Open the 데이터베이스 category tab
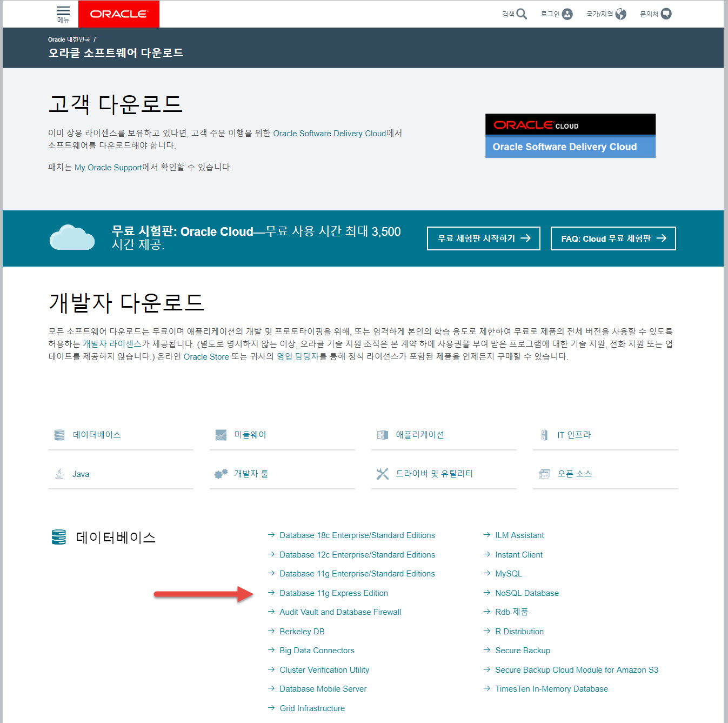The width and height of the screenshot is (728, 723). coord(121,435)
